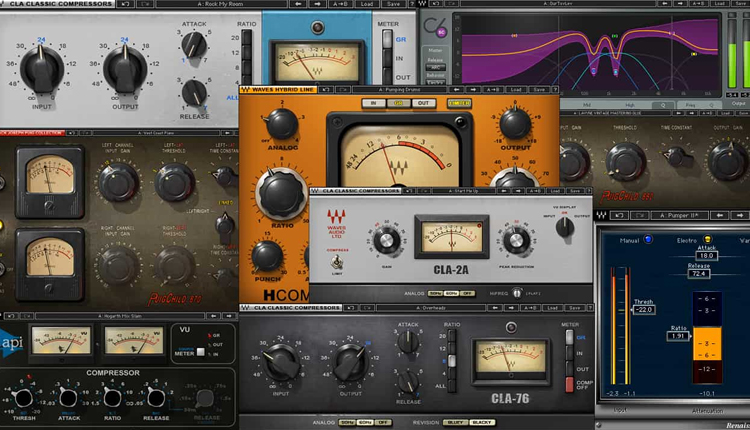Enable the Renaissance Manual release mode

pos(648,239)
